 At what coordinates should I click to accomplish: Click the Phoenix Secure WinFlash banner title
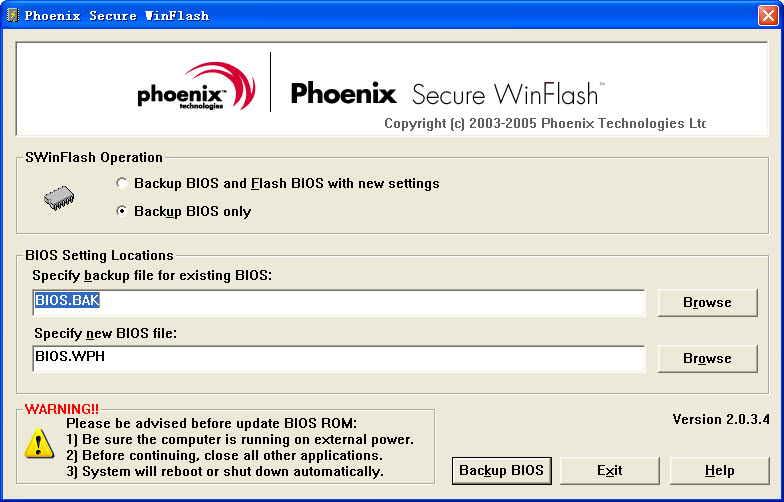[444, 94]
